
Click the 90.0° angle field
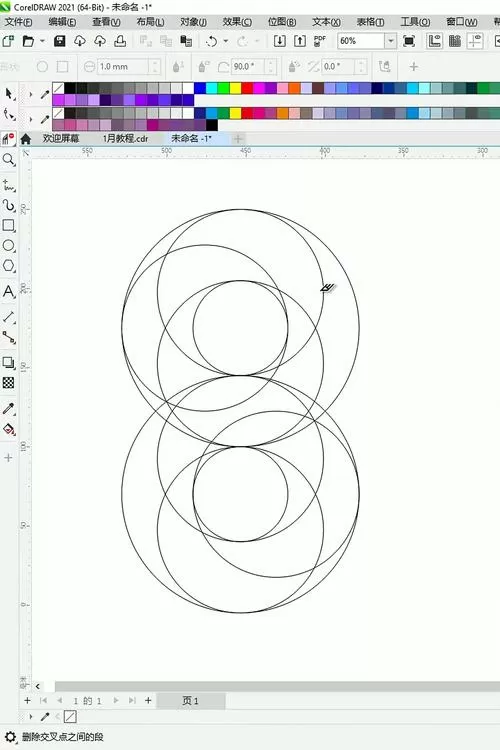pos(248,66)
